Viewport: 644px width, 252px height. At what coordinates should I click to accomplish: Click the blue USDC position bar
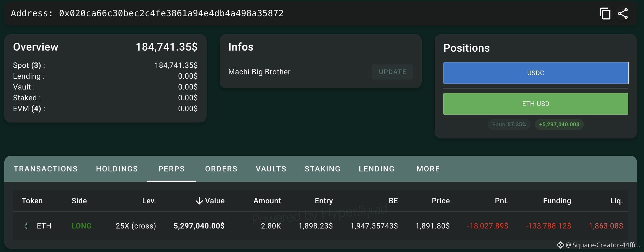tap(536, 73)
